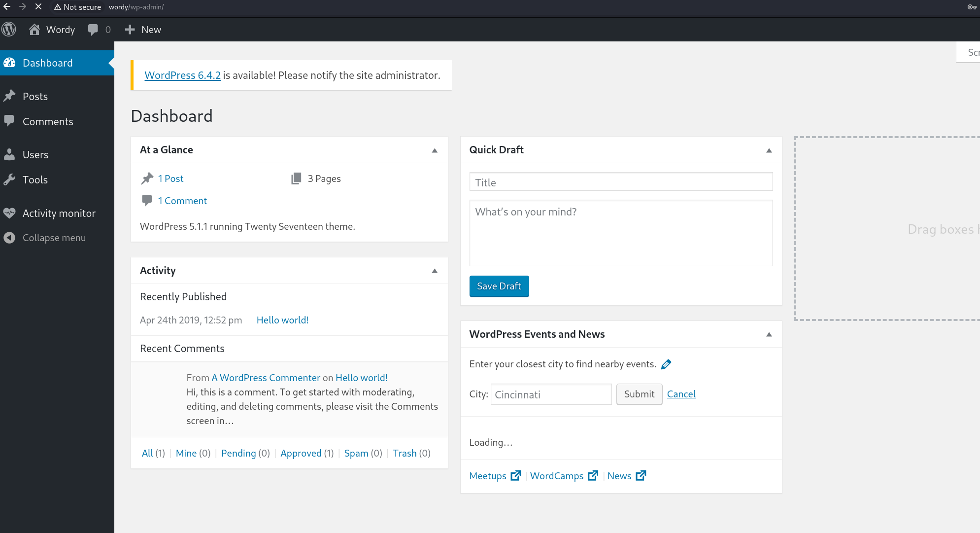The image size is (980, 533).
Task: Open the Tools menu item
Action: pyautogui.click(x=57, y=179)
